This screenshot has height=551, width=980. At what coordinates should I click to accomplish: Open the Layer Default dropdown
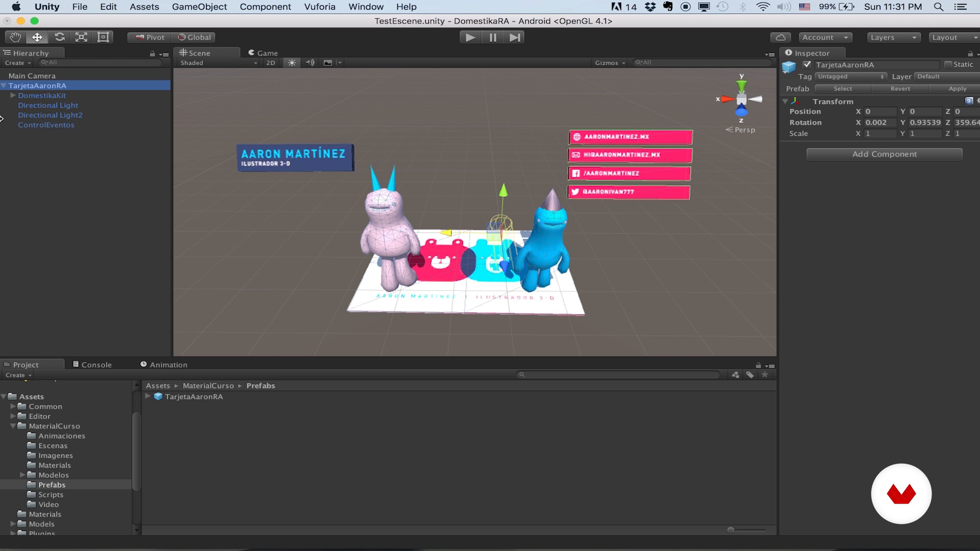coord(947,77)
